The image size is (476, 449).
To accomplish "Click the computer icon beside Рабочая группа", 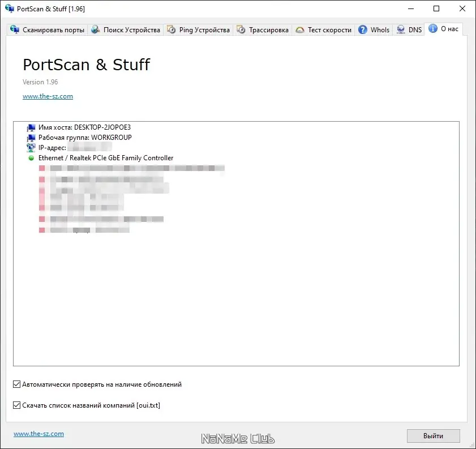I will (x=31, y=138).
